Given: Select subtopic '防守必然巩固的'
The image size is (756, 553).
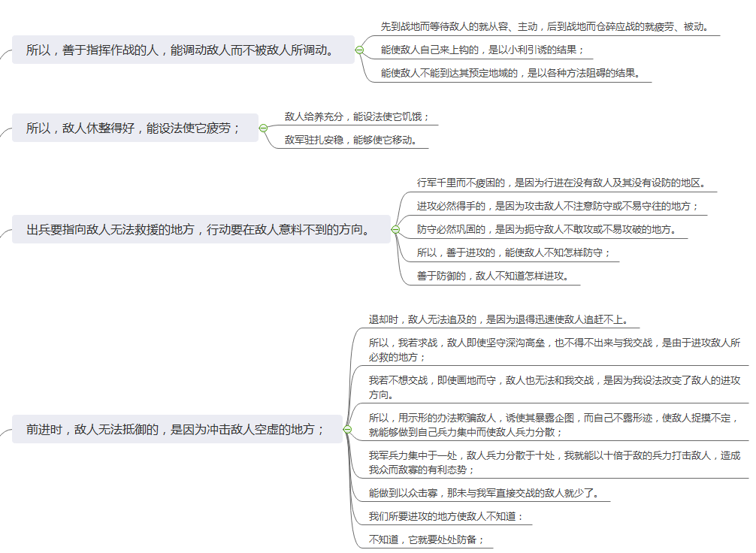Looking at the screenshot, I should [x=547, y=229].
